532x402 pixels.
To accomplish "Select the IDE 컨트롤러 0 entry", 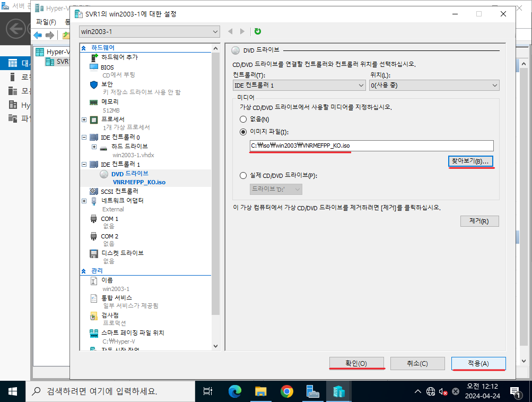I will [x=120, y=138].
